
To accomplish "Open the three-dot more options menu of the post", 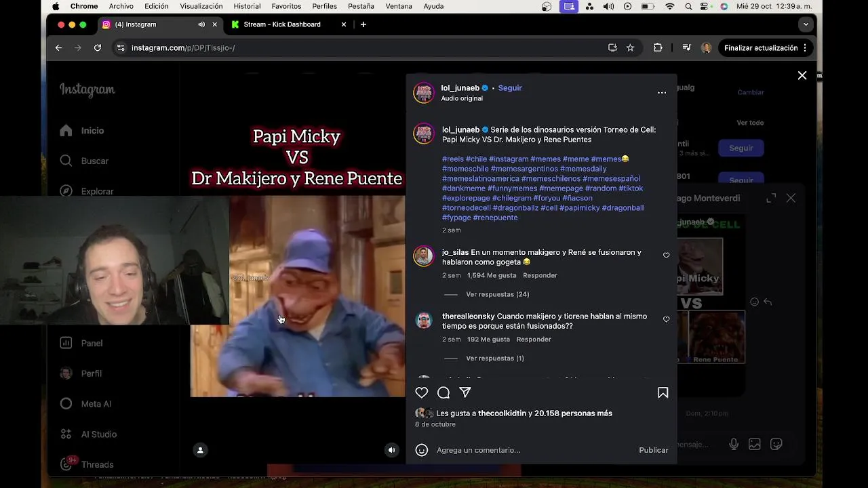I will (662, 93).
